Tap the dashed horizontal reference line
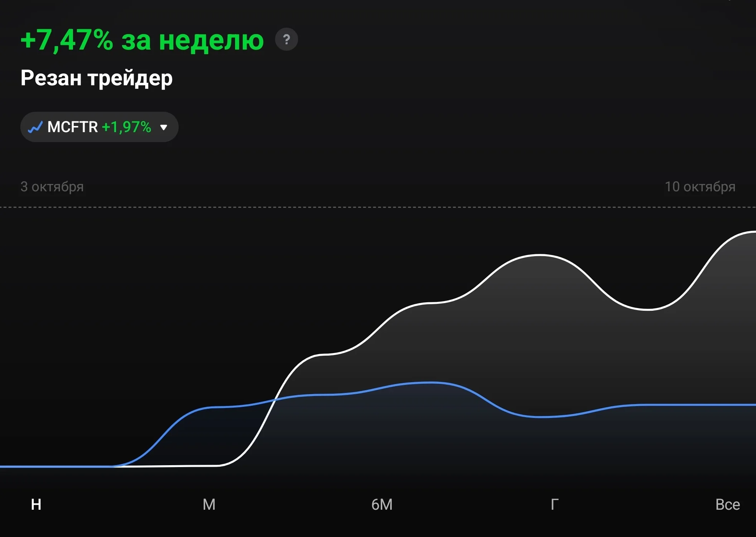 point(378,207)
